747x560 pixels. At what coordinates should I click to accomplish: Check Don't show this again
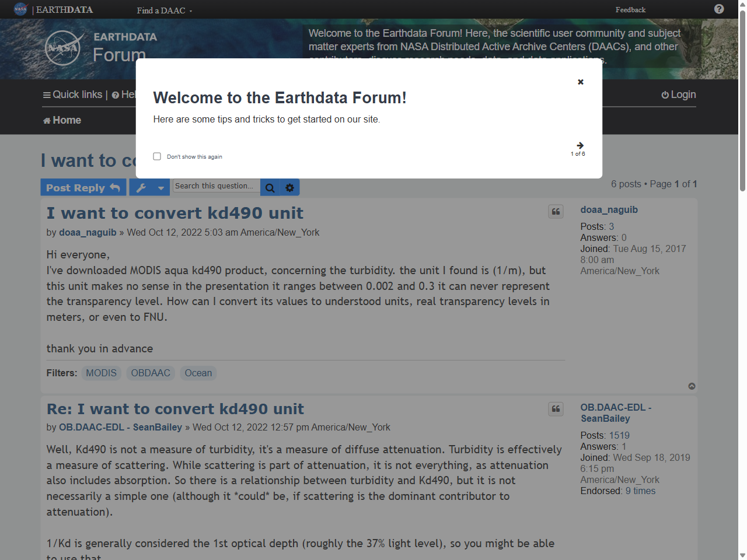pyautogui.click(x=157, y=156)
